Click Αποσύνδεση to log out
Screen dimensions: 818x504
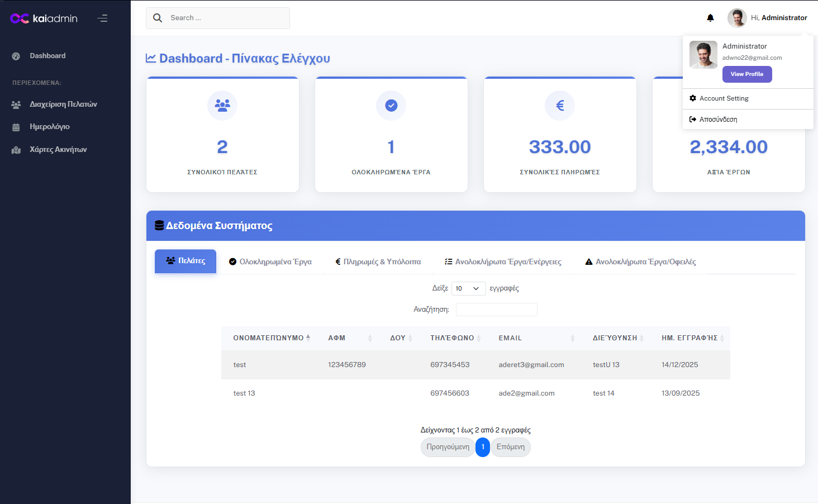point(718,120)
